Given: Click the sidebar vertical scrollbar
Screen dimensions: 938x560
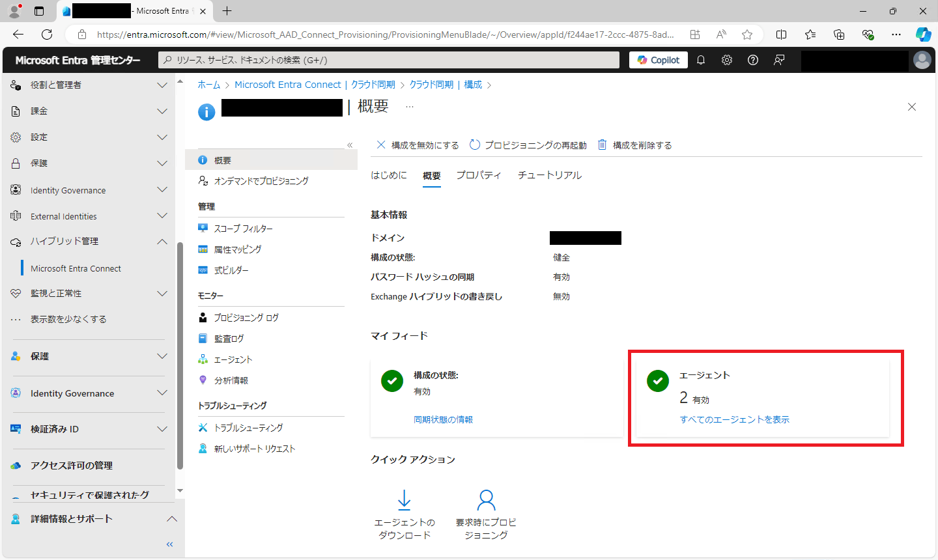Looking at the screenshot, I should 180,356.
